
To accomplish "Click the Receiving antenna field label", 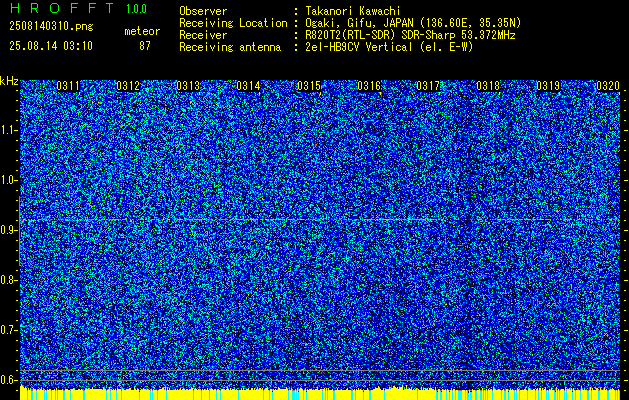I will pyautogui.click(x=230, y=47).
